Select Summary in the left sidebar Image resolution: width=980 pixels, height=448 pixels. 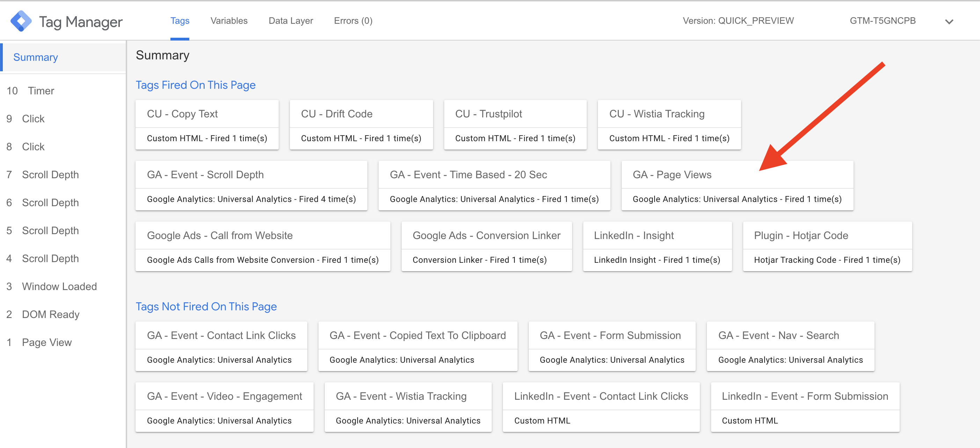63,57
